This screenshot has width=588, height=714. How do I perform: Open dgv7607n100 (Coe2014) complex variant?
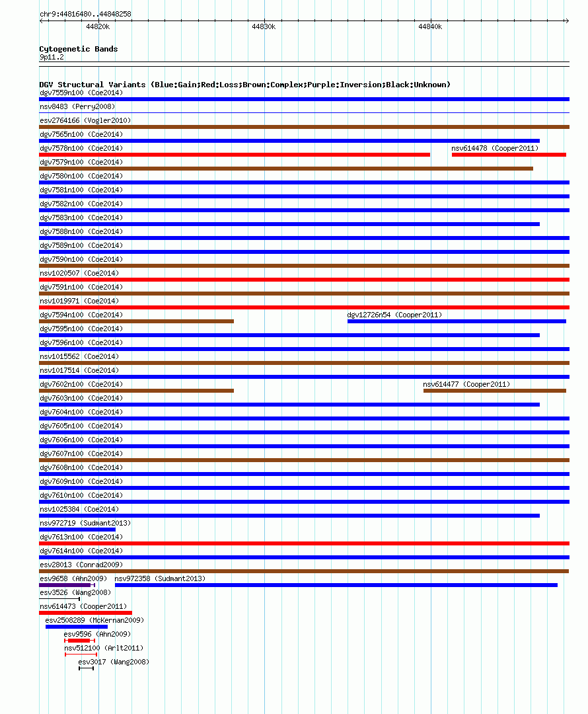click(x=81, y=454)
